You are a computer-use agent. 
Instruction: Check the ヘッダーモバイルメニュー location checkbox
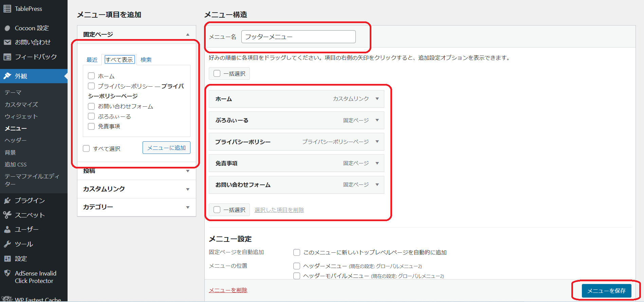point(297,276)
